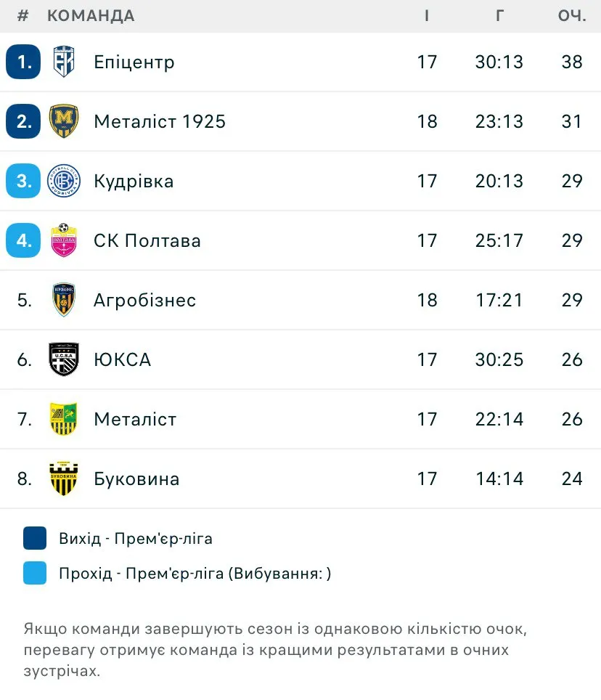The width and height of the screenshot is (601, 700).
Task: Click the dark blue promotion legend swatch
Action: click(35, 538)
